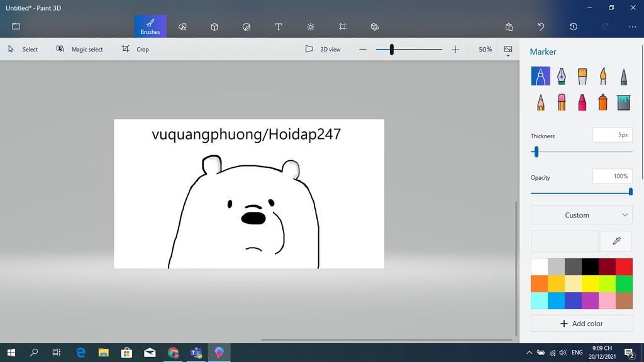Screen dimensions: 644x362
Task: Click the Opacity slider handle
Action: 630,191
